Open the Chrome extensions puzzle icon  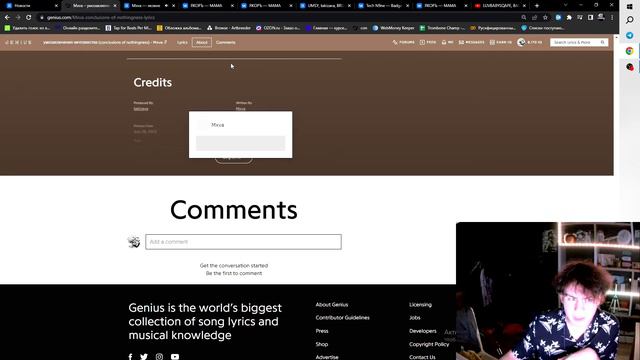point(569,18)
